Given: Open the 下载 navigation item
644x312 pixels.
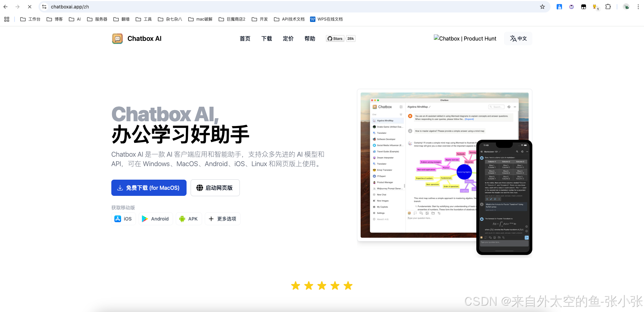Looking at the screenshot, I should point(267,38).
